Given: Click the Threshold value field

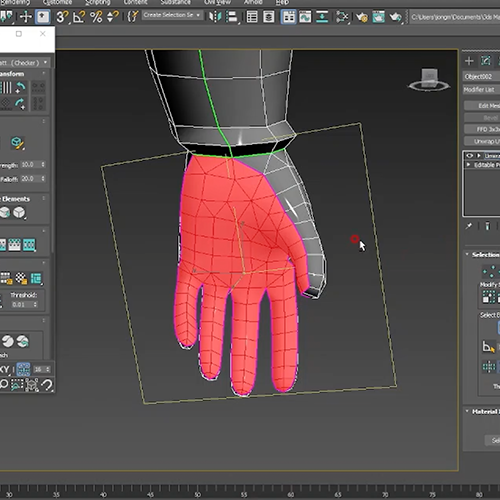Looking at the screenshot, I should click(x=25, y=304).
